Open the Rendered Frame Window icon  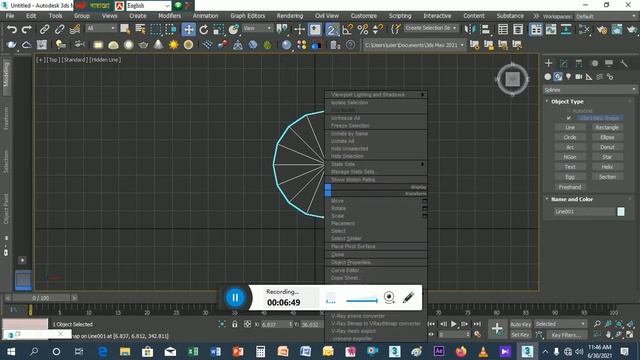pyautogui.click(x=617, y=29)
